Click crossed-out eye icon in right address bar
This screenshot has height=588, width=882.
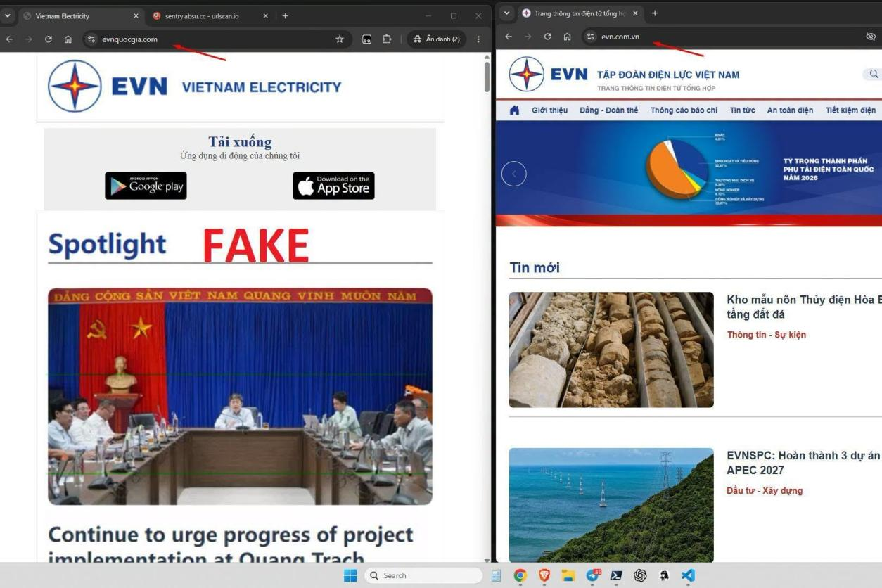[871, 37]
